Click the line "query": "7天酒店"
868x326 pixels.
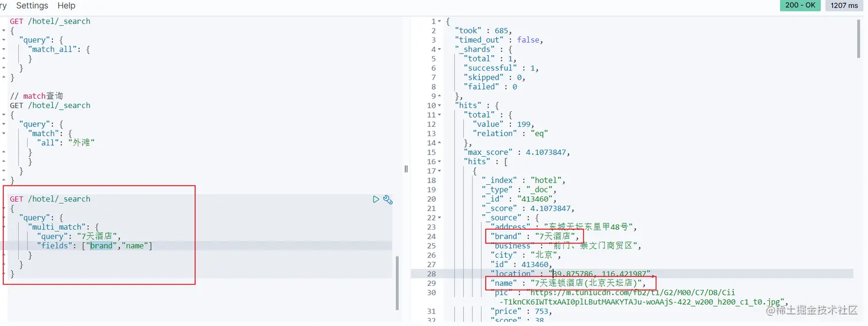(79, 236)
